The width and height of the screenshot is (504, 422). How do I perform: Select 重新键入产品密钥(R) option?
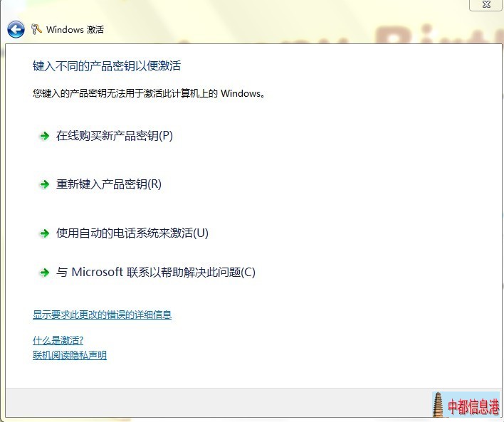click(109, 184)
